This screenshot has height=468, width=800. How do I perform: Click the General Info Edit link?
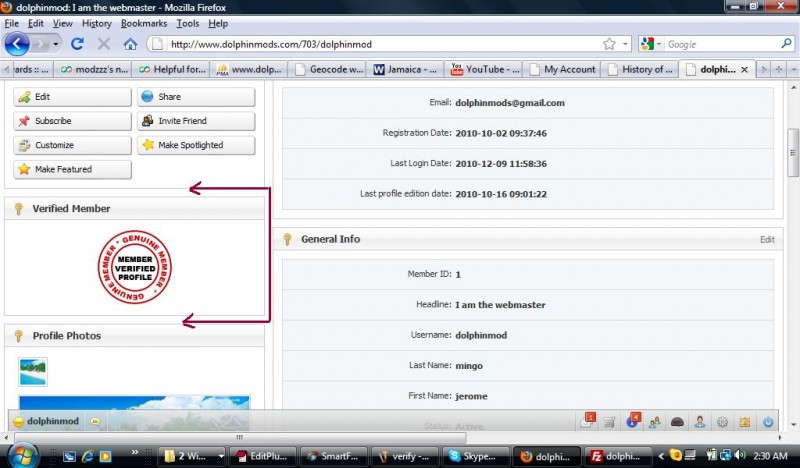(767, 239)
